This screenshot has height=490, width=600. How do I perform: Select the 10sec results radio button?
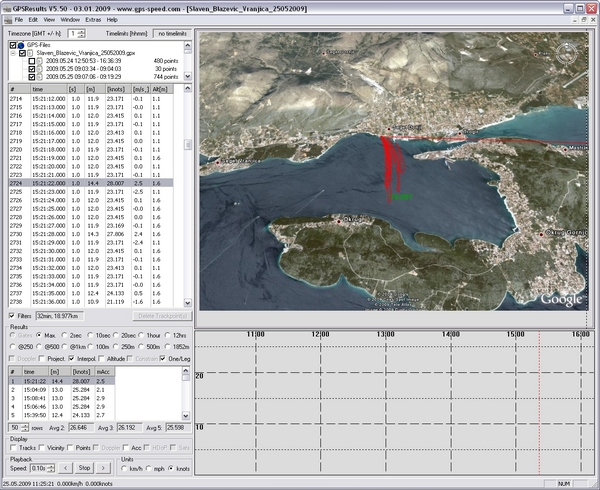click(90, 335)
